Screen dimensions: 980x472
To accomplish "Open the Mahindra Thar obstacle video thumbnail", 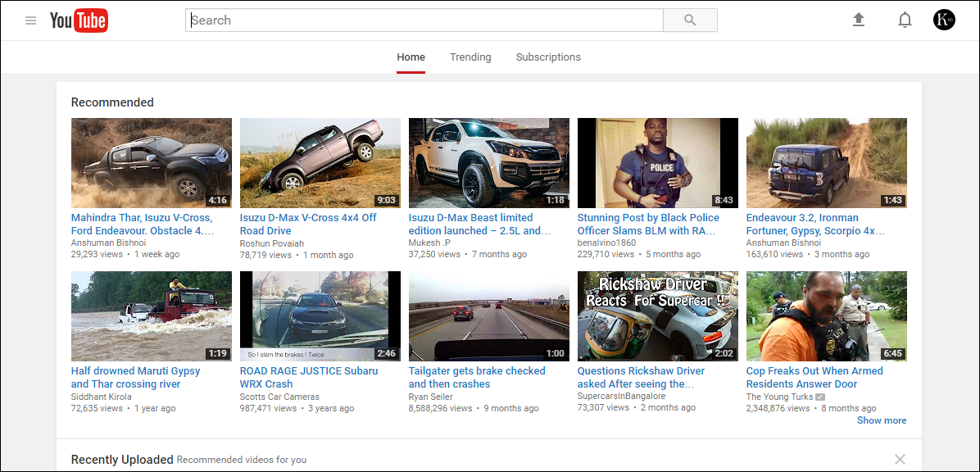I will [152, 163].
